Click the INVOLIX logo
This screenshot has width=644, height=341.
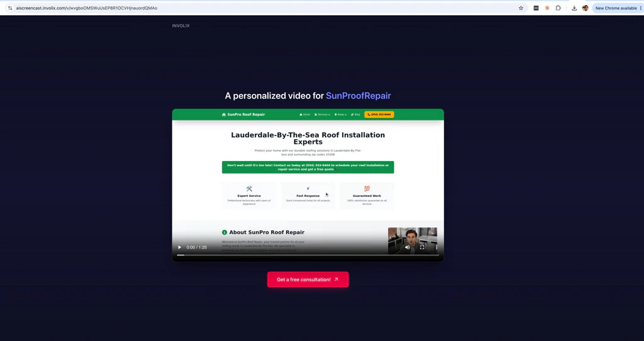point(180,25)
